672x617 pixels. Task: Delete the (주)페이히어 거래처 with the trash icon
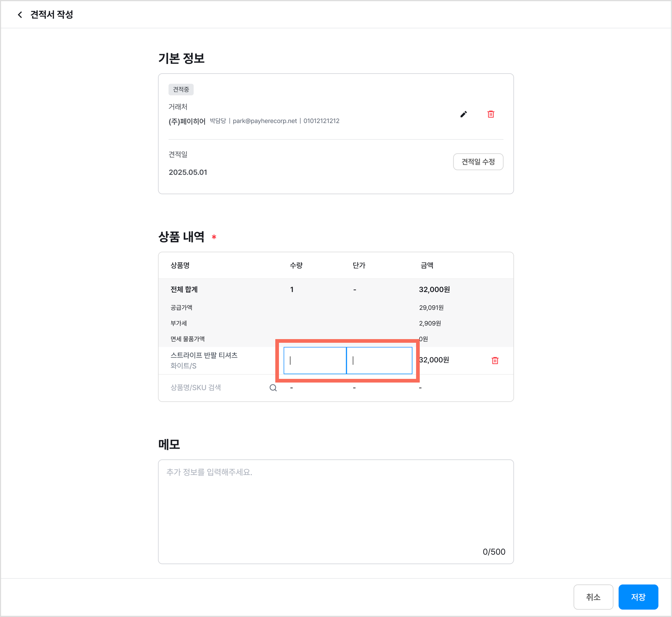491,114
